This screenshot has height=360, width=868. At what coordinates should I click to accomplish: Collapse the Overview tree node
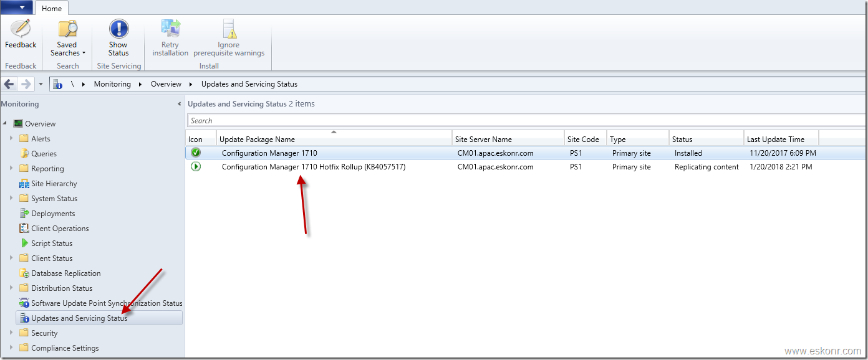pos(5,123)
